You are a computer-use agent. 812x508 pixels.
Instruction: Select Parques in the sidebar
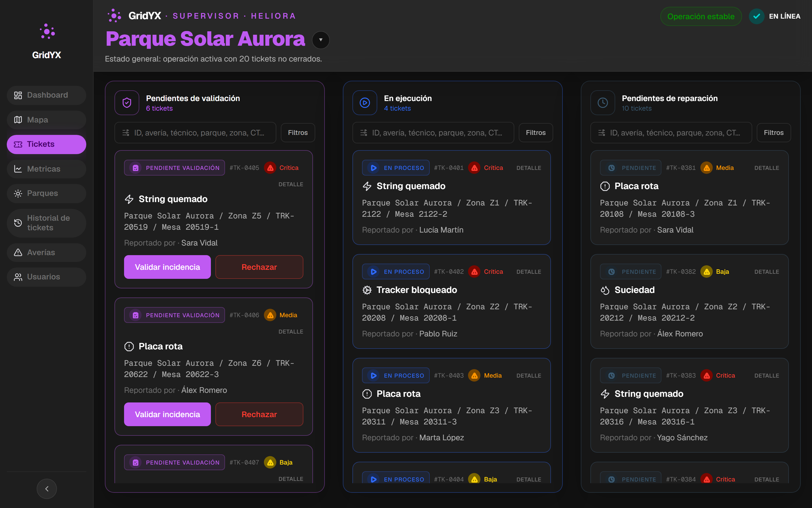point(47,193)
